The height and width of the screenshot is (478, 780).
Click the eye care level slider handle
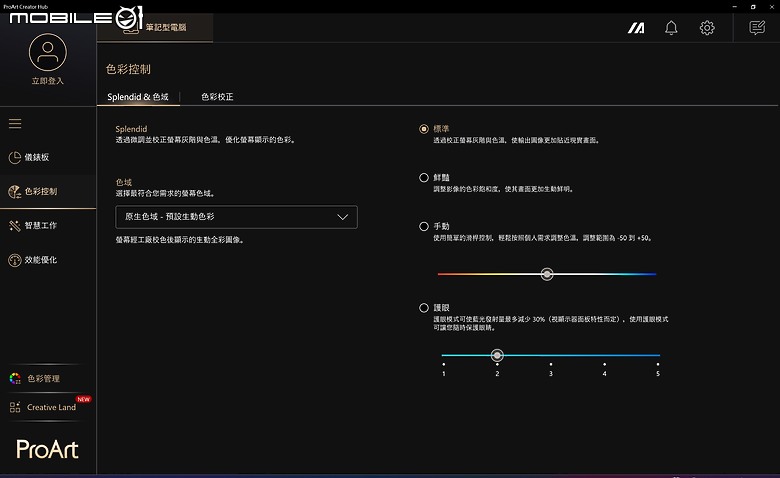click(x=497, y=355)
